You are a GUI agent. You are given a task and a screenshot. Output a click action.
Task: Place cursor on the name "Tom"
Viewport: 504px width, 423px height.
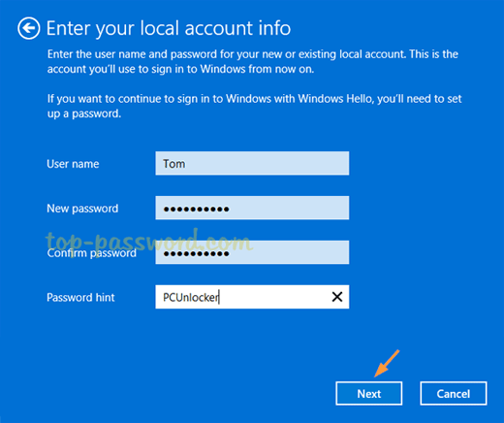point(173,164)
